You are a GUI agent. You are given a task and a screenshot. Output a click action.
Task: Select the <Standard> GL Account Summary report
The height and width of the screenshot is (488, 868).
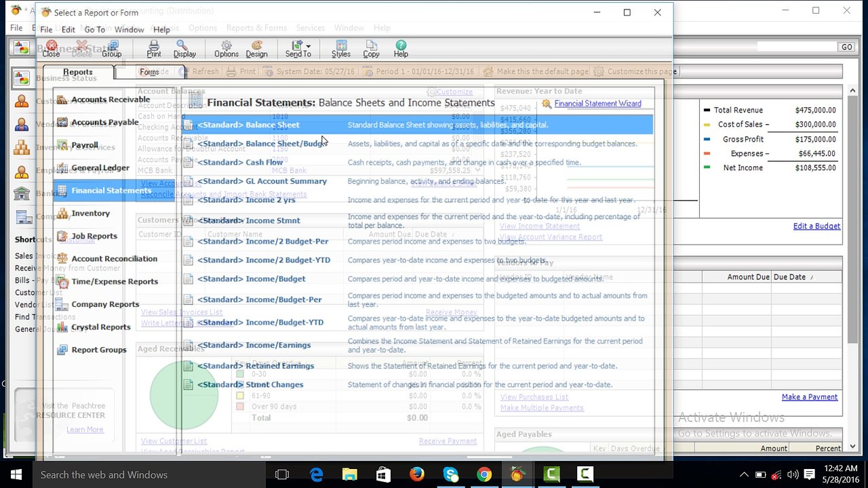click(x=417, y=182)
